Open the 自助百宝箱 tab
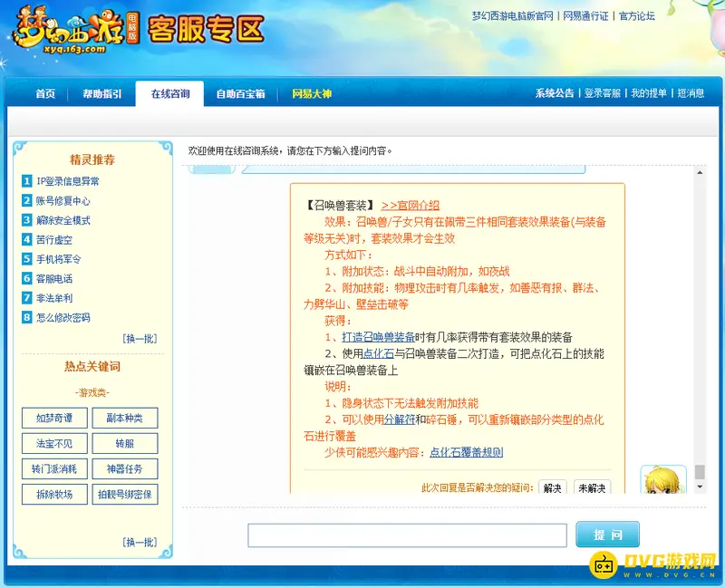This screenshot has height=588, width=725. (x=241, y=94)
